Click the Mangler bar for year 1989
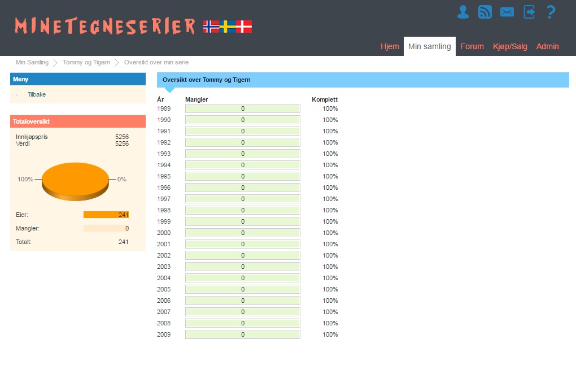576x392 pixels. point(243,108)
